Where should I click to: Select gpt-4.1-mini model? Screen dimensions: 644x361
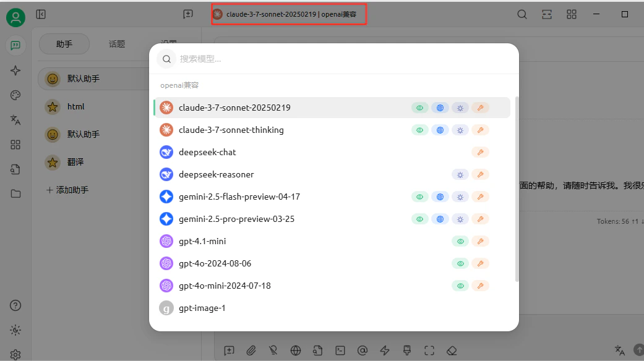click(x=332, y=241)
